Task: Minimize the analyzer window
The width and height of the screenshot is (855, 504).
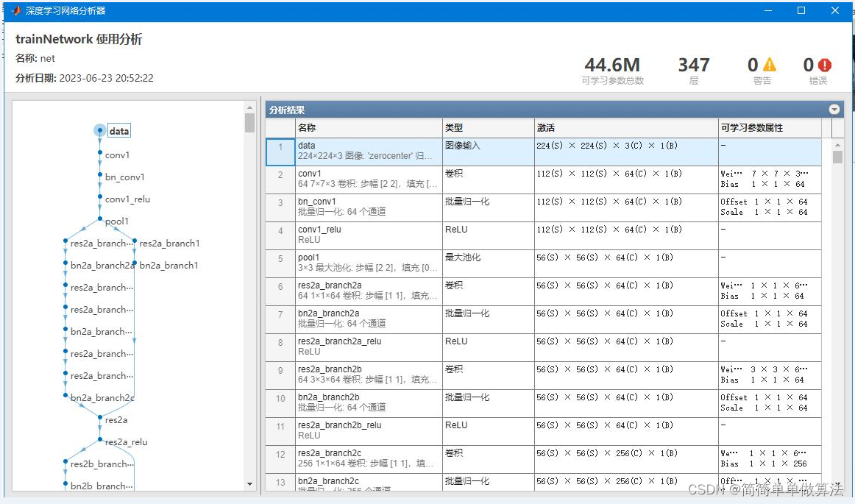Action: pyautogui.click(x=767, y=10)
